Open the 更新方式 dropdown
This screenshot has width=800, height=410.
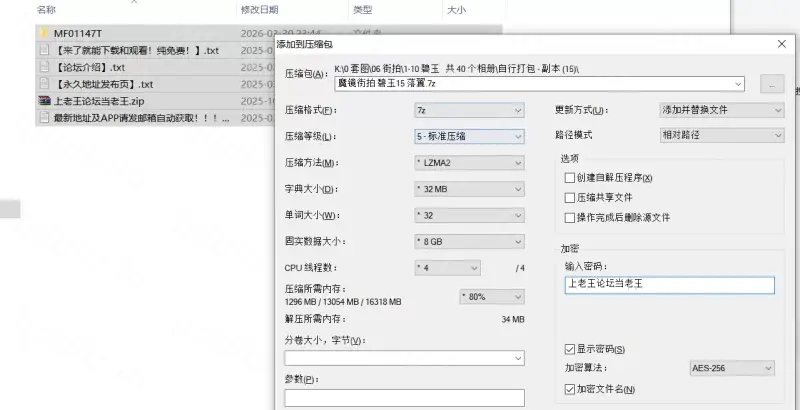pos(722,110)
